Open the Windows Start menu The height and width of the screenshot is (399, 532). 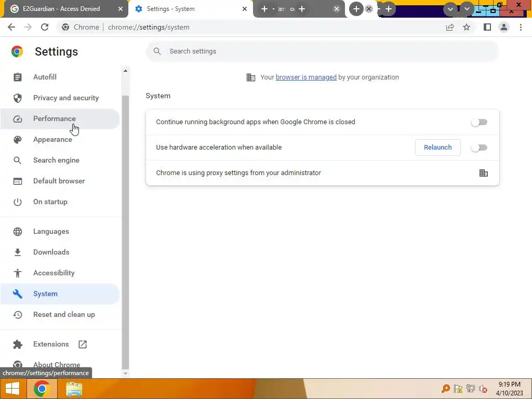click(12, 389)
